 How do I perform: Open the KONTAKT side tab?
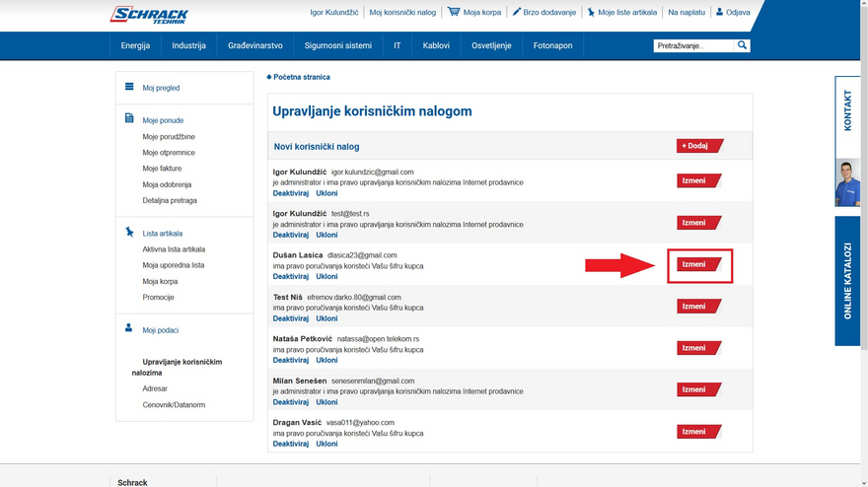coord(847,116)
